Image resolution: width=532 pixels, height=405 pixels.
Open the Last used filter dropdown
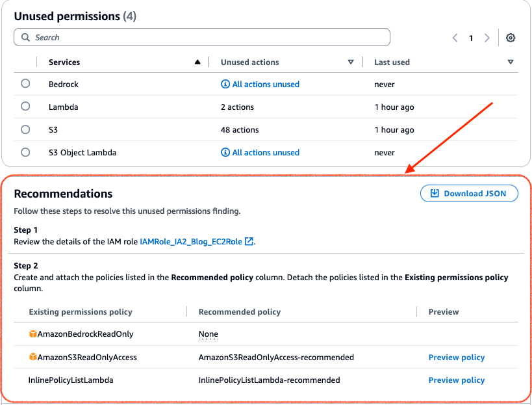511,62
